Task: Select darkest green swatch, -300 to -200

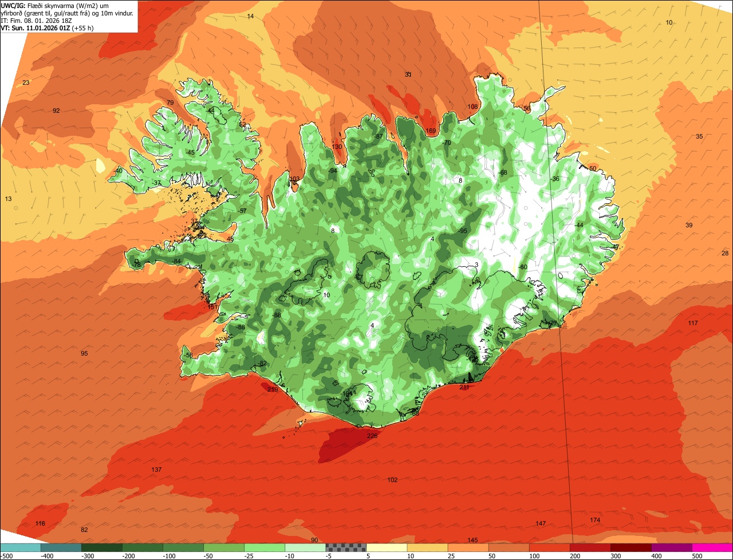Action: (x=102, y=547)
